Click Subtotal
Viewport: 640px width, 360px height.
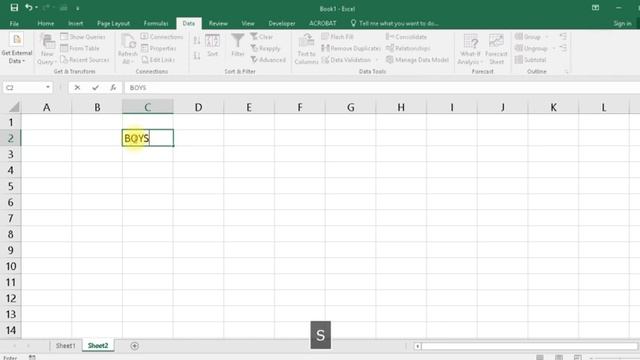531,60
